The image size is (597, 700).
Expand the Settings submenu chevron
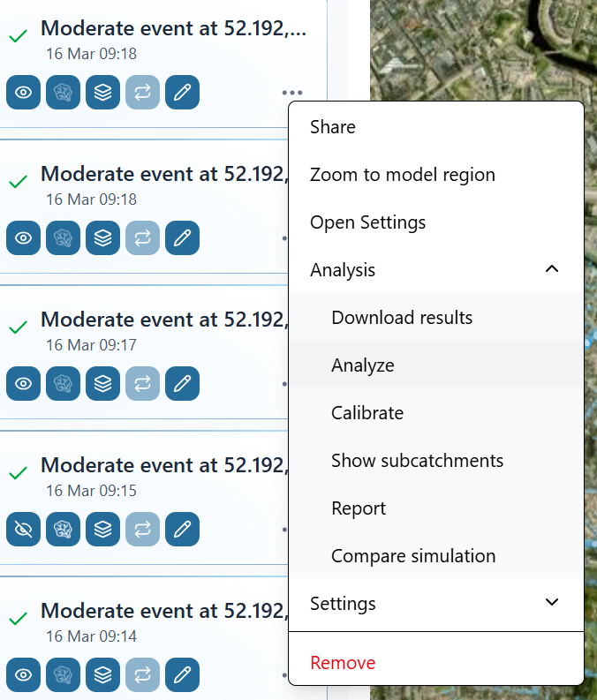(x=552, y=603)
